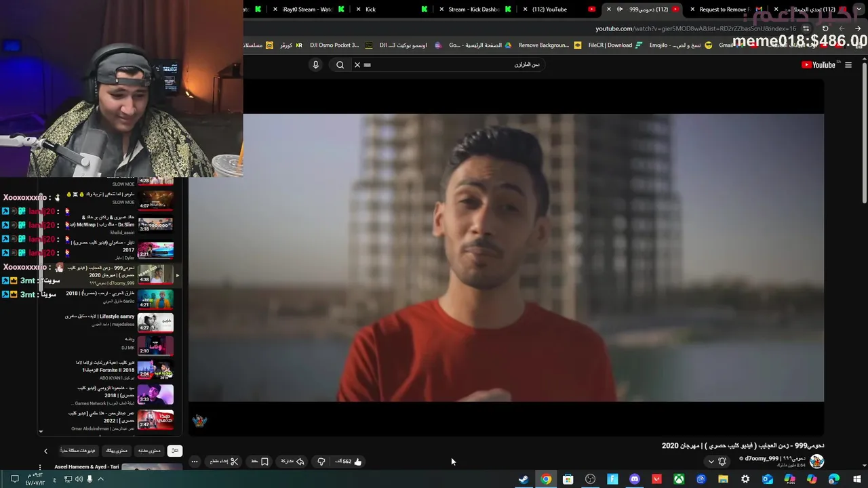Viewport: 868px width, 488px height.
Task: Toggle the notification bell for d7oomy_999
Action: coord(722,462)
